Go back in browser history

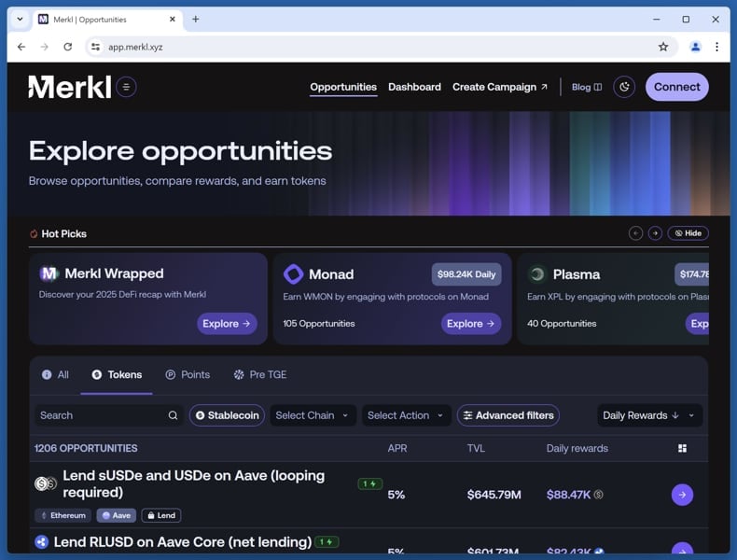tap(21, 47)
